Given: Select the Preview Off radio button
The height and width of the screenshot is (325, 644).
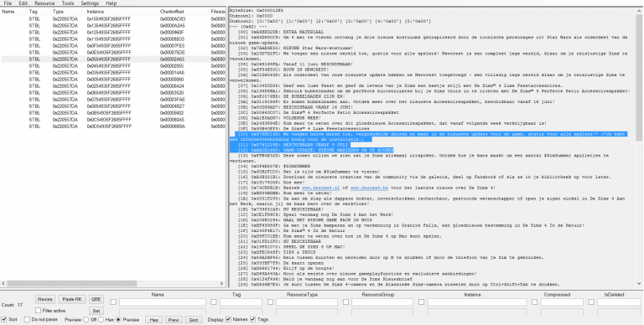Looking at the screenshot, I should [x=86, y=319].
